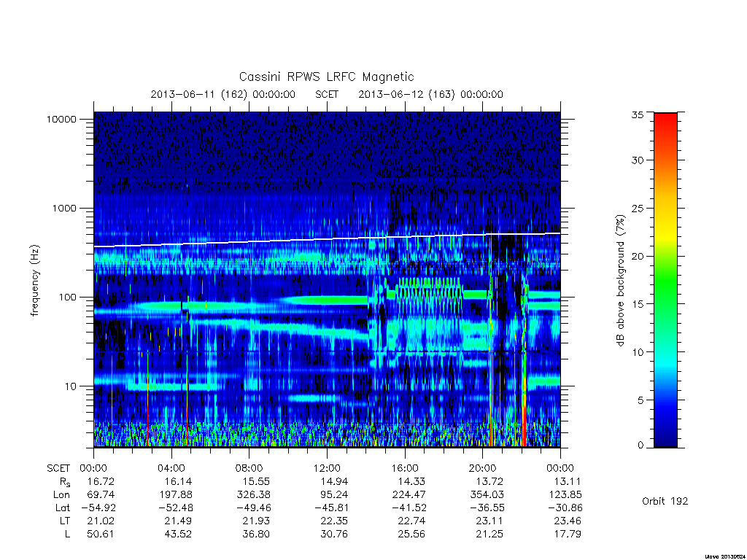Image resolution: width=747 pixels, height=560 pixels.
Task: Click the Orbit 192 label
Action: 665,501
